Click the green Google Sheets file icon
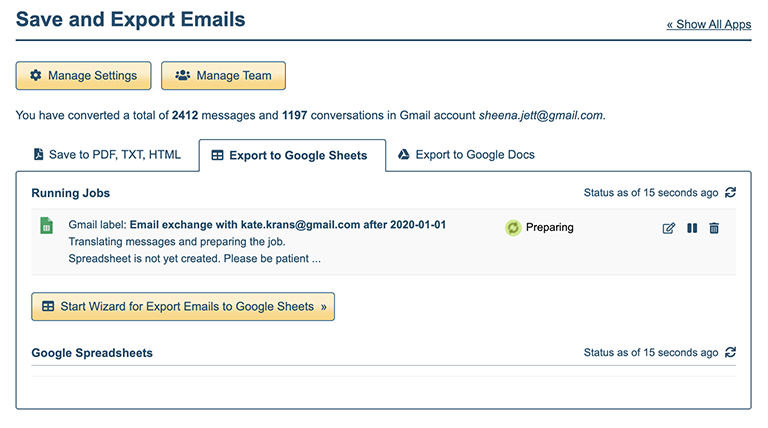 coord(47,226)
